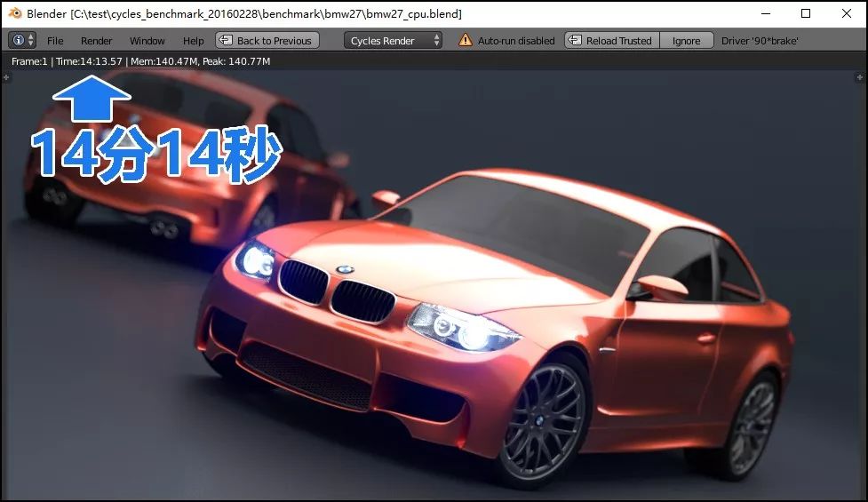Open the Cycles Render engine dropdown
This screenshot has width=868, height=502.
[393, 40]
